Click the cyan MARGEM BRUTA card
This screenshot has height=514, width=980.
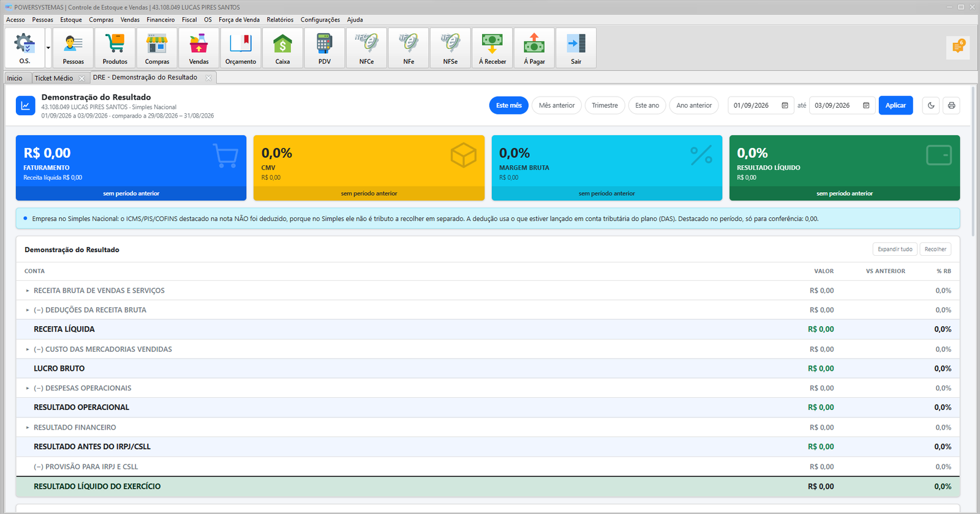tap(607, 168)
